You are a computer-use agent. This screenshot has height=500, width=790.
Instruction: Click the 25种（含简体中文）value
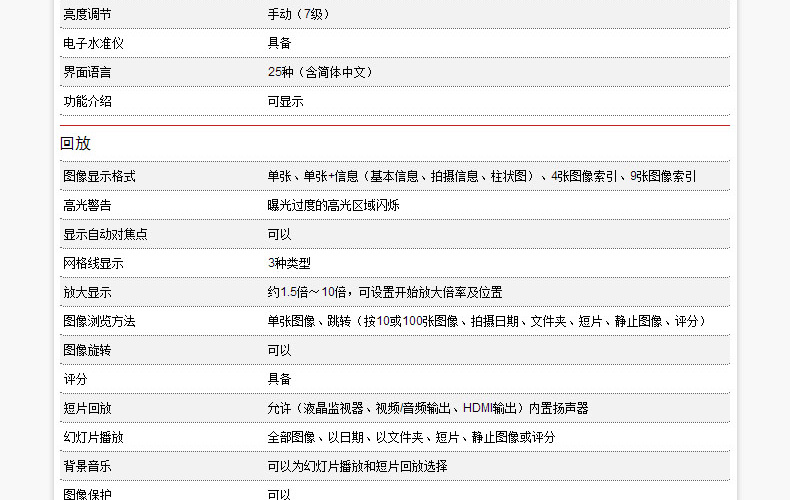coord(320,72)
